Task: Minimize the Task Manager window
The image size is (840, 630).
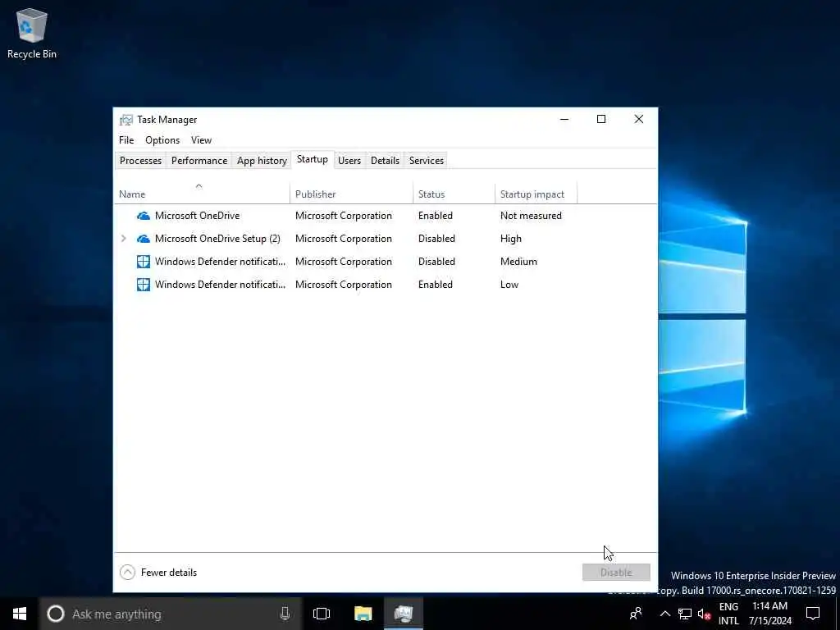Action: tap(564, 120)
